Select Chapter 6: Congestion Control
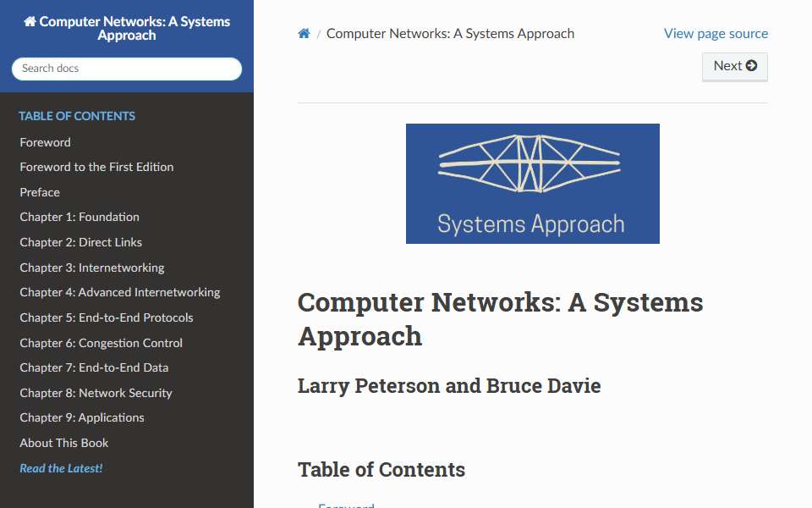 (101, 343)
